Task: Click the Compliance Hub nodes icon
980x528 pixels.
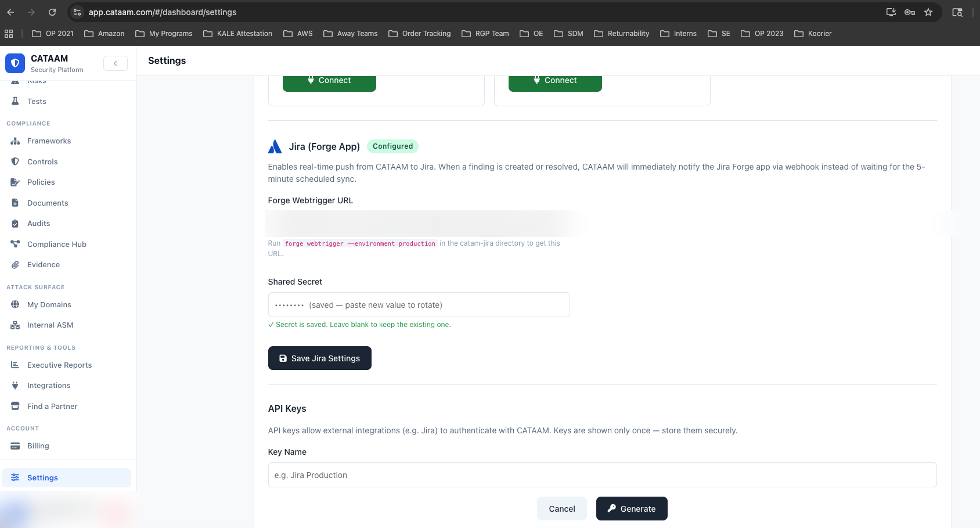Action: click(x=15, y=244)
